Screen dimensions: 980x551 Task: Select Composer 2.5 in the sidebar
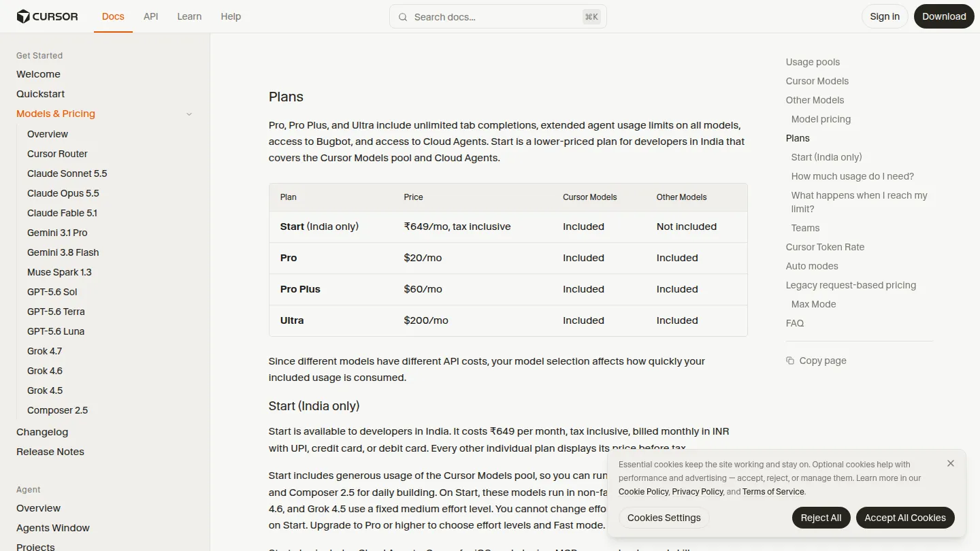click(58, 410)
